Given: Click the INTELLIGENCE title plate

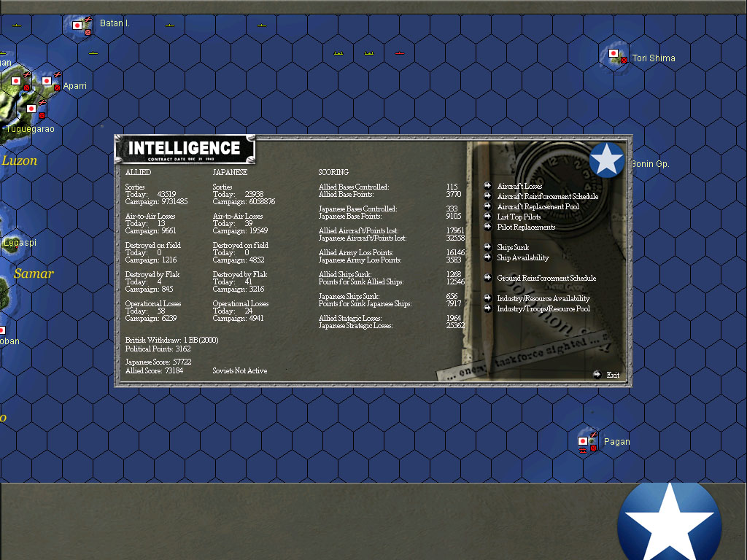Looking at the screenshot, I should click(x=185, y=149).
